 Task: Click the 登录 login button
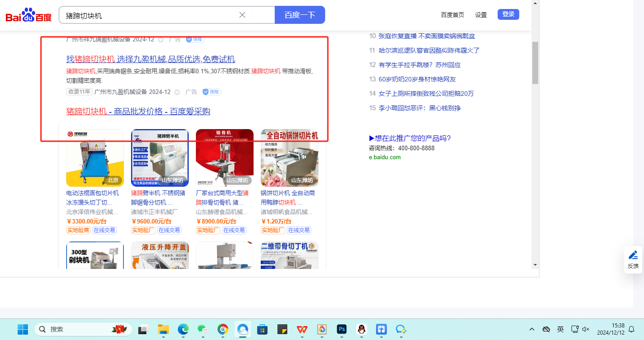508,14
